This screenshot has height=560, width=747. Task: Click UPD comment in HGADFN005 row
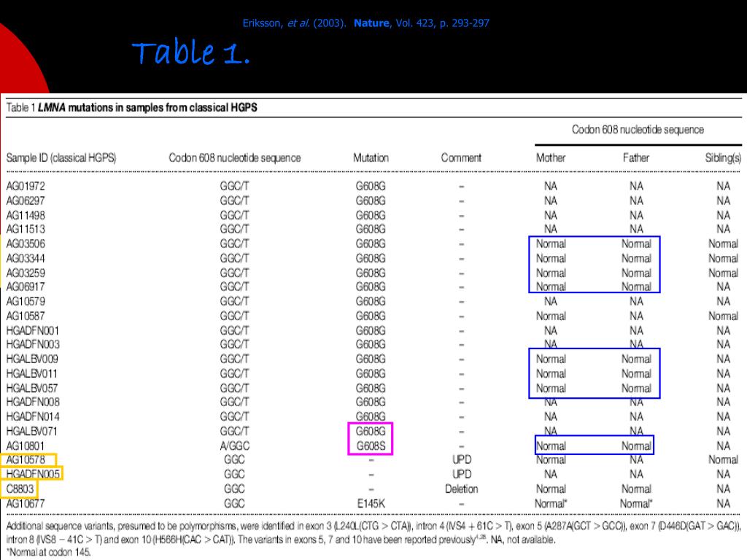(461, 474)
